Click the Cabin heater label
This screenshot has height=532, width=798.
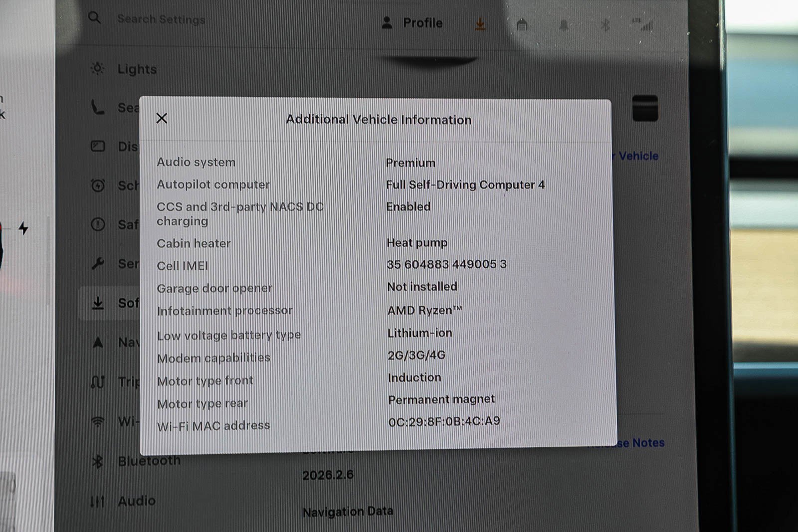(194, 243)
